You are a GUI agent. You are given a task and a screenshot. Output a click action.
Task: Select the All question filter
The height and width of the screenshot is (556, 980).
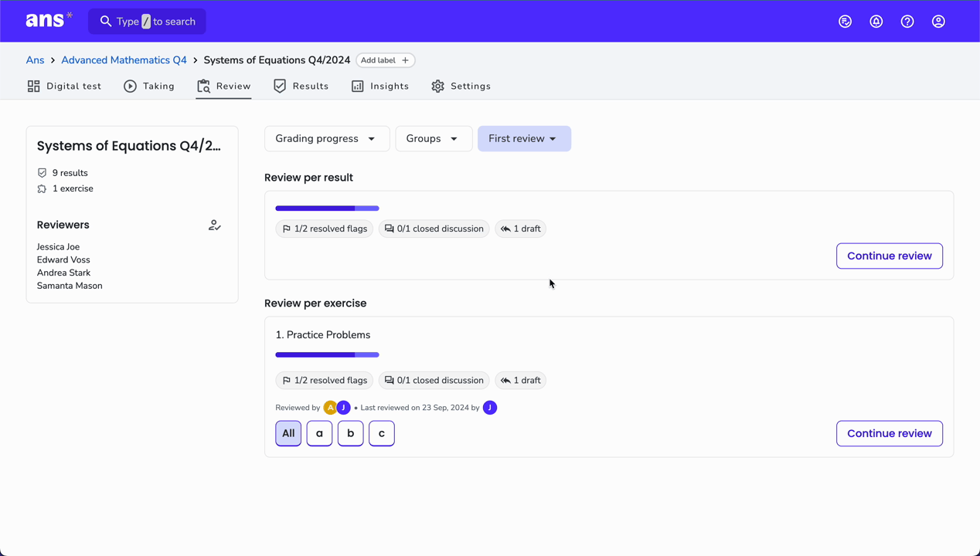click(288, 433)
